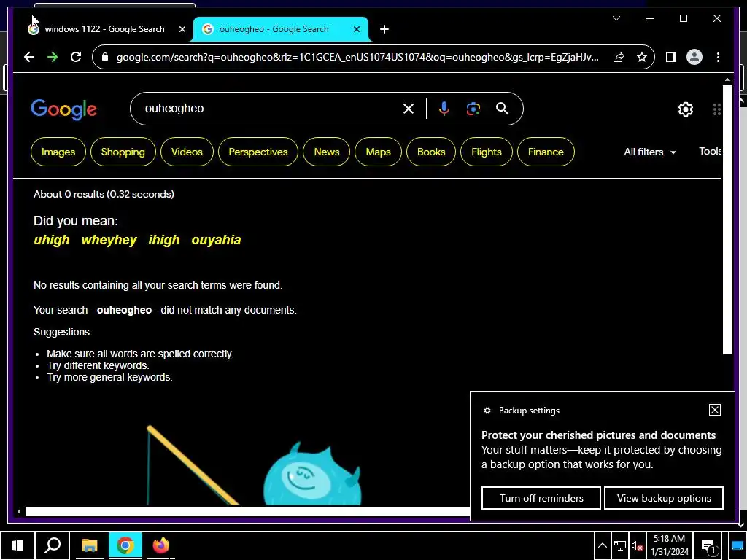The width and height of the screenshot is (747, 560).
Task: Open search Tools
Action: click(711, 152)
